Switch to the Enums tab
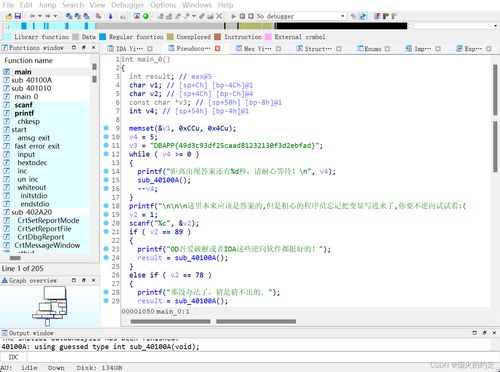This screenshot has height=372, width=500. coord(373,49)
